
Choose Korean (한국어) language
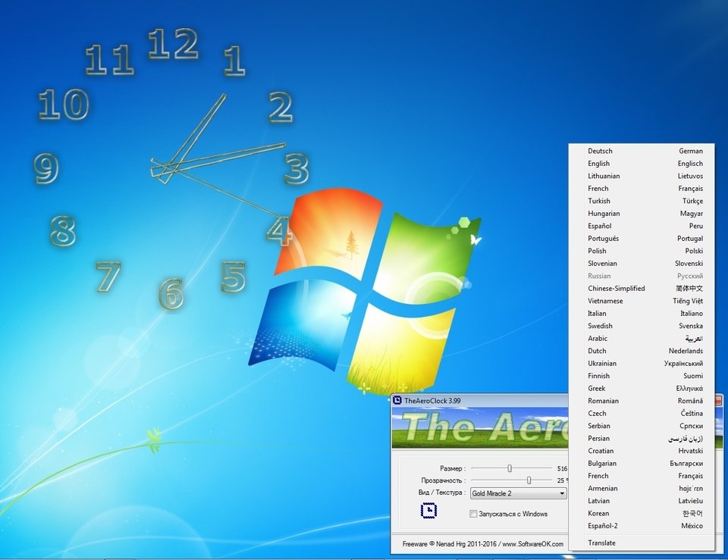point(642,514)
